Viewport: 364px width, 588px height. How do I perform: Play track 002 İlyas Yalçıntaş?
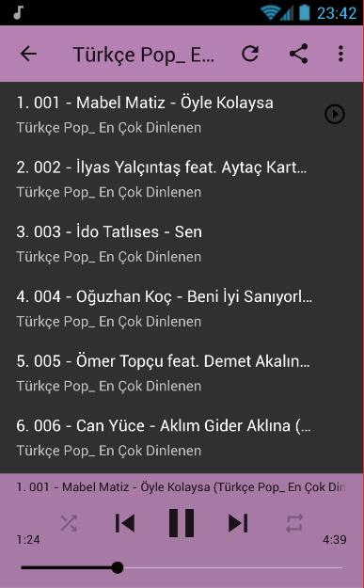pos(182,180)
